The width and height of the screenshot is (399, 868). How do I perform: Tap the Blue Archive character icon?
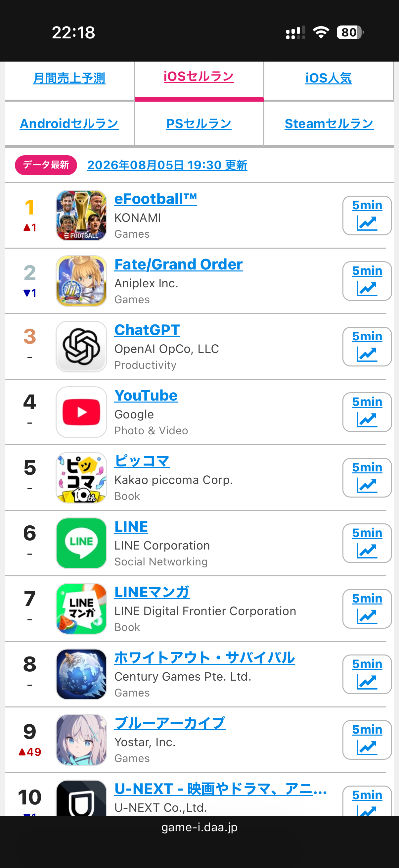[81, 740]
